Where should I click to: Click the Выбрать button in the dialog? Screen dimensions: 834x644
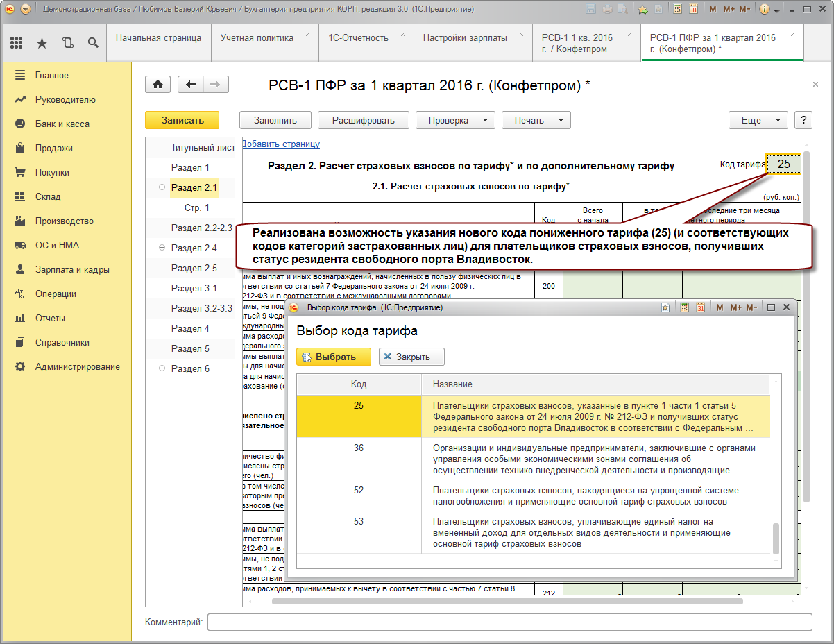pyautogui.click(x=334, y=357)
